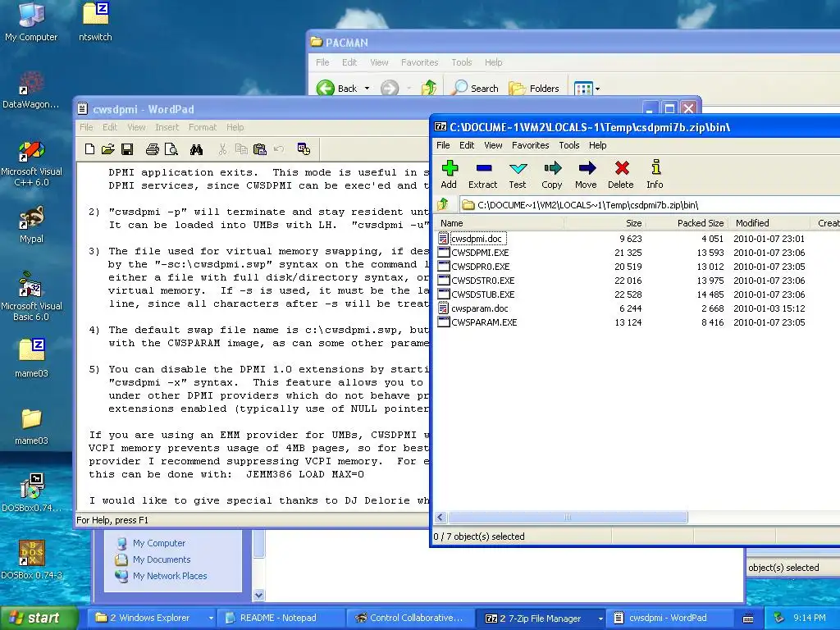Click the Paste icon in WordPad toolbar
Screen dimensions: 840x630
click(260, 149)
